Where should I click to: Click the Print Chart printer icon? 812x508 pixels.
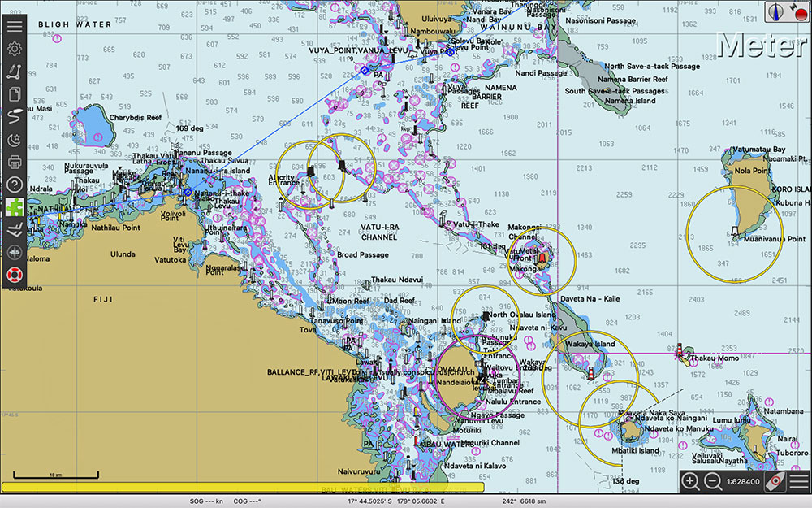click(x=15, y=163)
